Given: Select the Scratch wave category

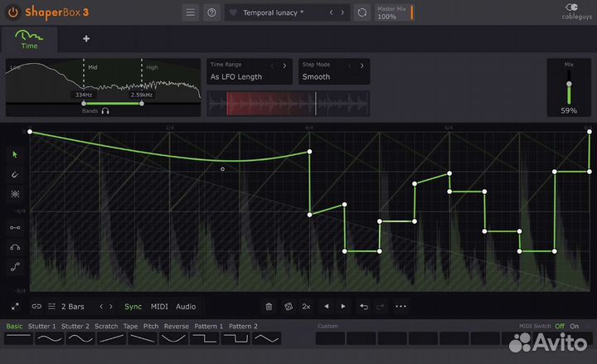Looking at the screenshot, I should 106,327.
